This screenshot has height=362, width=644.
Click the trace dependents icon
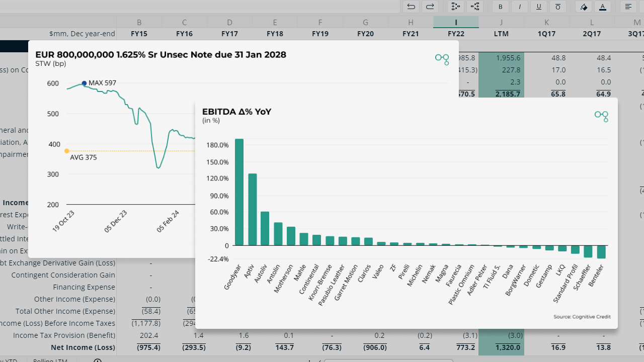click(475, 7)
